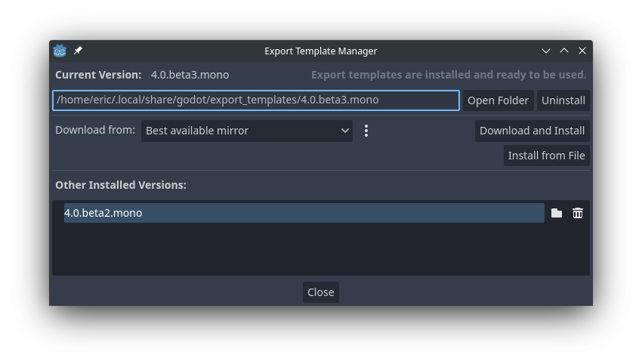Image resolution: width=642 pixels, height=364 pixels.
Task: Delete 4.0.beta2.mono templates with the trash icon
Action: (578, 213)
